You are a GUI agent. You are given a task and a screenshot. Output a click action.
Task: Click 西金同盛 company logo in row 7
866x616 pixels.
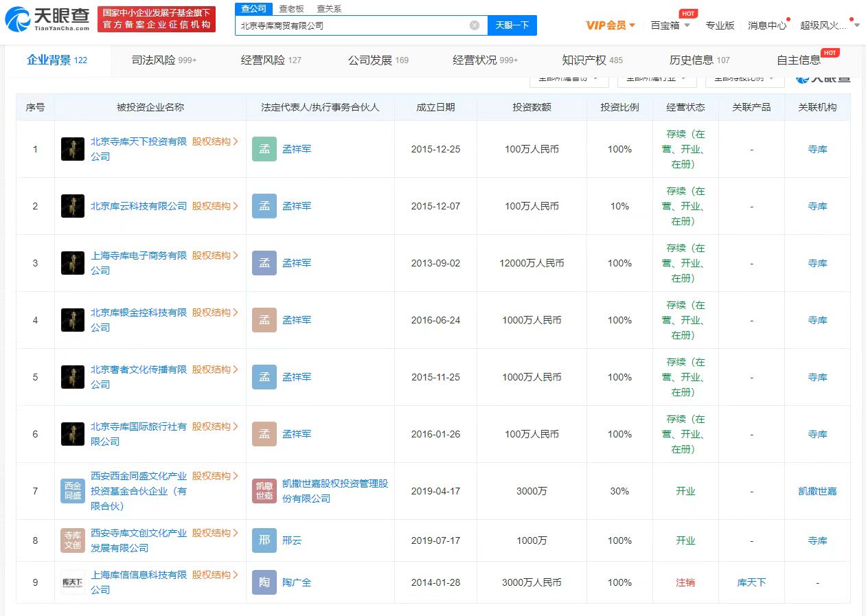point(73,491)
